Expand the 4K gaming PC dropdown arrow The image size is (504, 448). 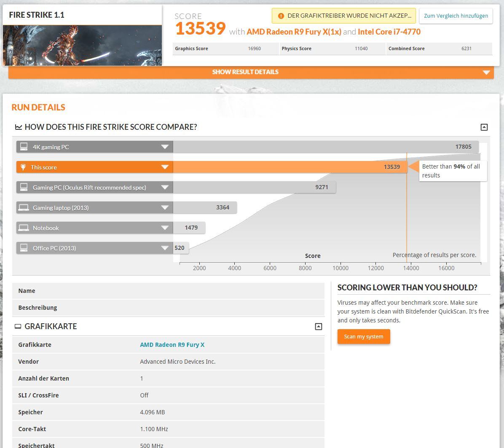(x=165, y=147)
